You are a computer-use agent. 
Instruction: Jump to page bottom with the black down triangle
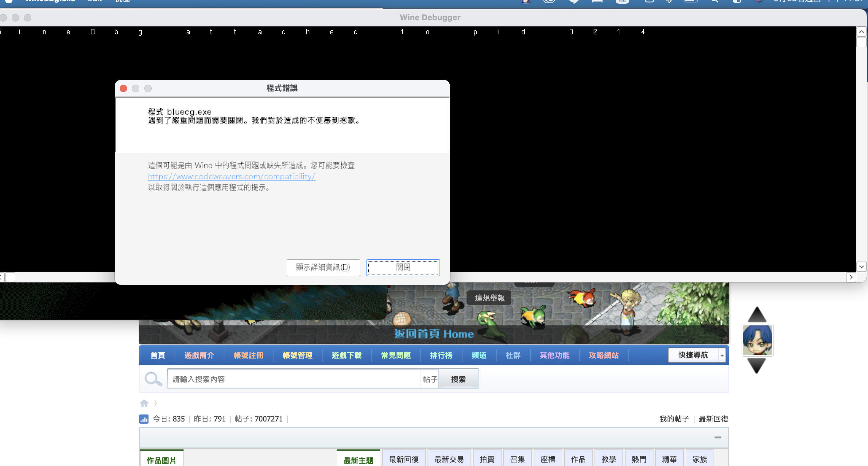point(757,366)
